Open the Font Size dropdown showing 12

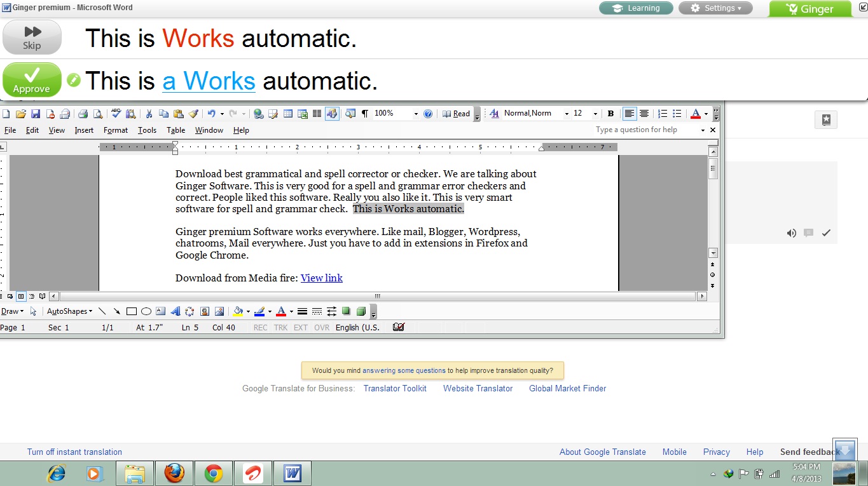coord(595,114)
